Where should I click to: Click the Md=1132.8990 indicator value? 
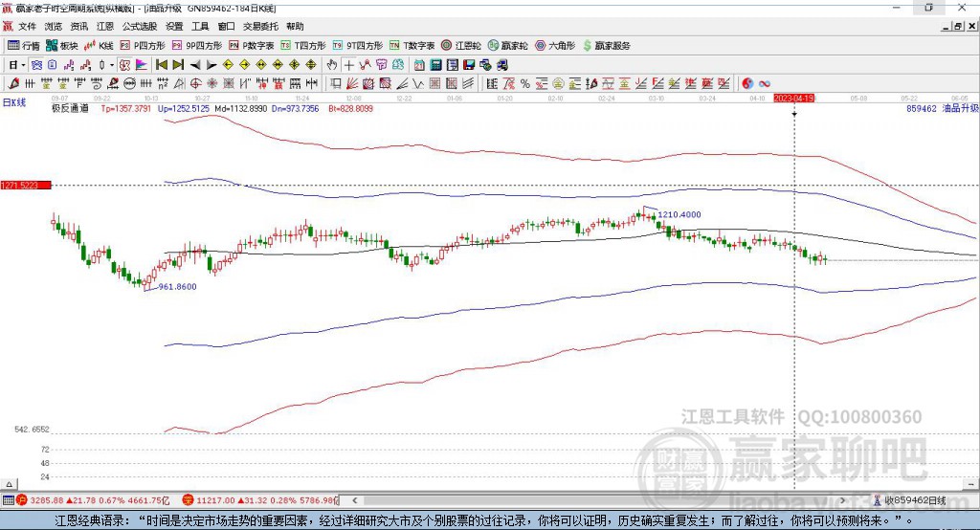click(240, 108)
